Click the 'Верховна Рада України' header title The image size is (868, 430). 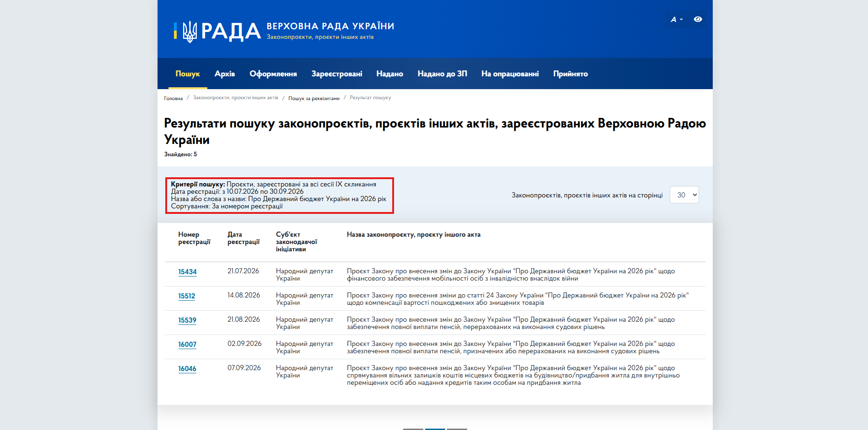coord(331,26)
